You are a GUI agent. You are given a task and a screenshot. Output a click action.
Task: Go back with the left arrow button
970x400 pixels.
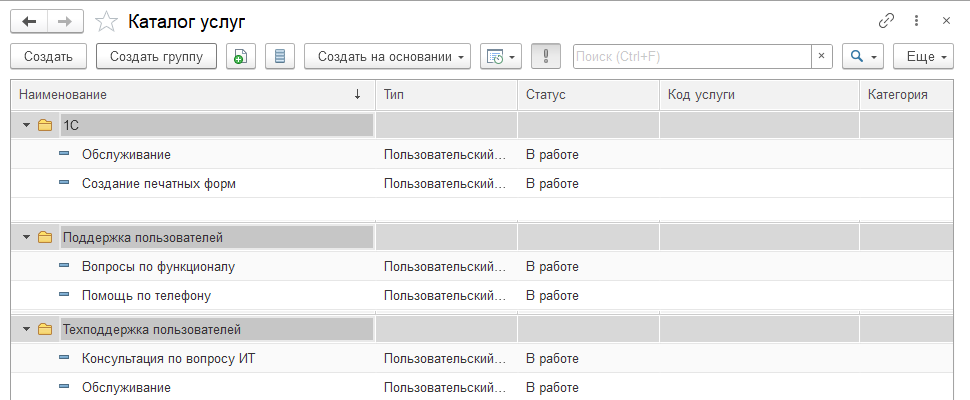(x=29, y=22)
